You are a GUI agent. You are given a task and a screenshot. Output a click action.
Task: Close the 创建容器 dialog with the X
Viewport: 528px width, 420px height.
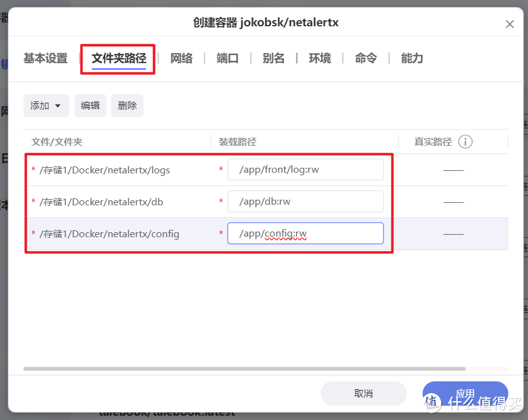point(510,24)
